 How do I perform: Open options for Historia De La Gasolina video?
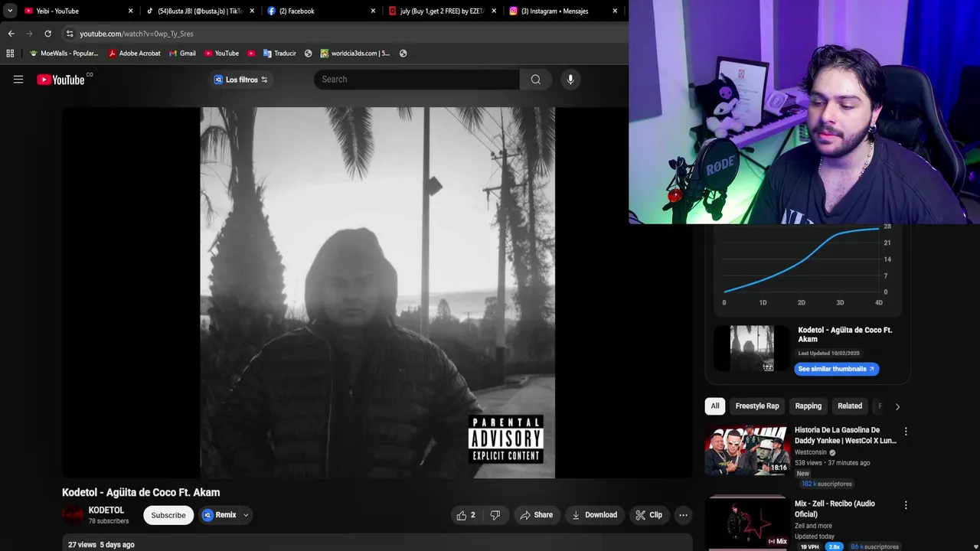(x=906, y=432)
